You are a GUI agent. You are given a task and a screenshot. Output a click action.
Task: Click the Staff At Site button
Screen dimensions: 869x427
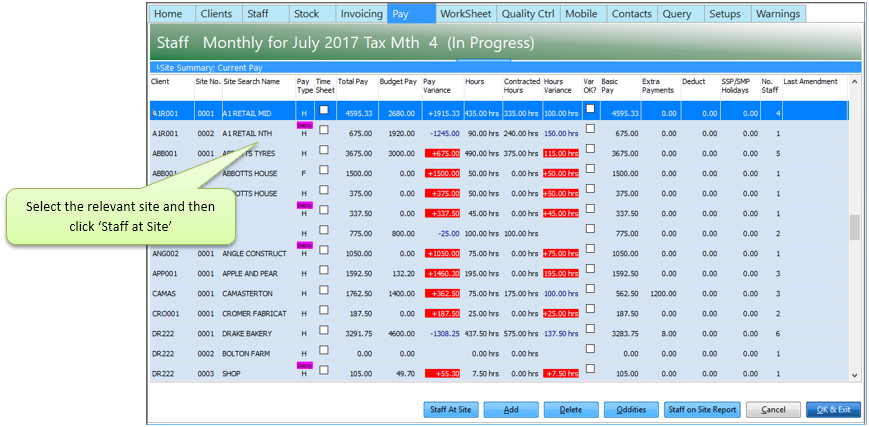[451, 410]
